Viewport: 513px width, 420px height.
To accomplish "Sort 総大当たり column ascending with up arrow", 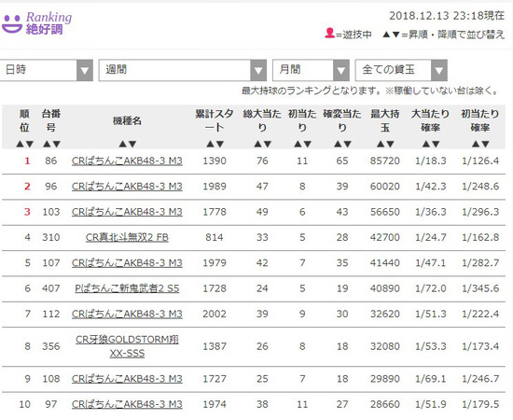I will pyautogui.click(x=257, y=144).
